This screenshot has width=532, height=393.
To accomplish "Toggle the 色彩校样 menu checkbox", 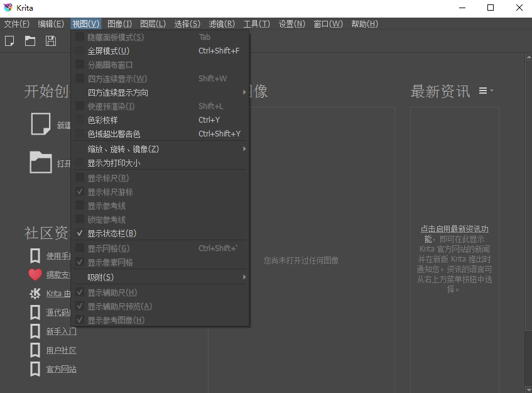I will [x=80, y=120].
